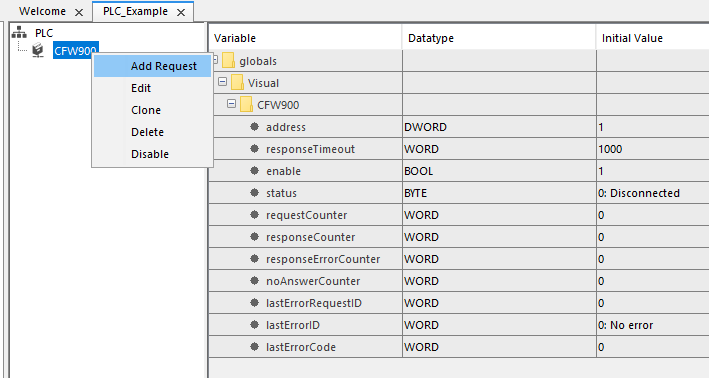Choose Disable from the context menu
Image resolution: width=709 pixels, height=378 pixels.
[x=152, y=154]
